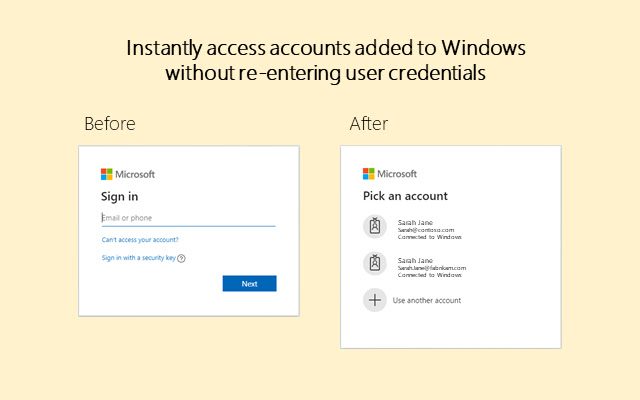The image size is (640, 400).
Task: Click the Microsoft wordmark in the Sign in panel
Action: pos(135,174)
